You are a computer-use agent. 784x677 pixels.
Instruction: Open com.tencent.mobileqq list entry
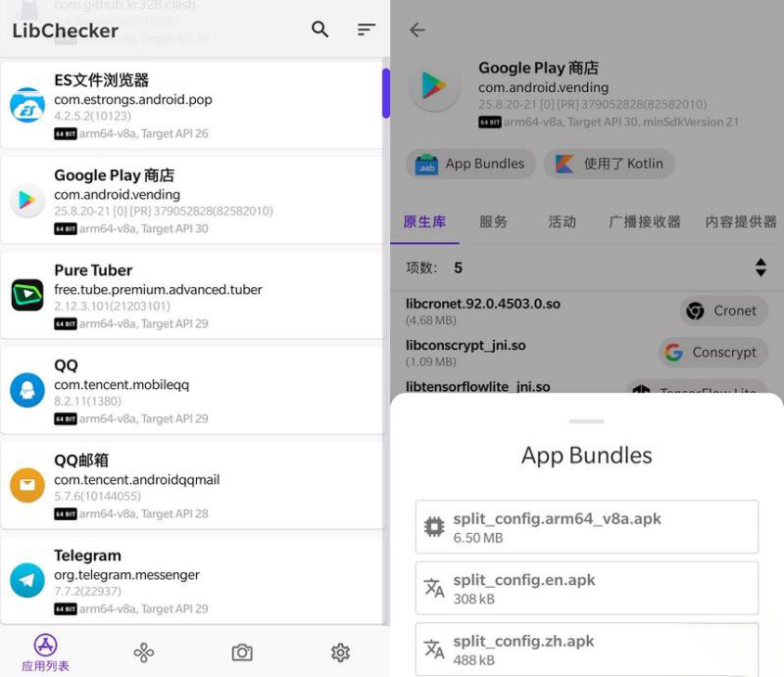tap(192, 390)
